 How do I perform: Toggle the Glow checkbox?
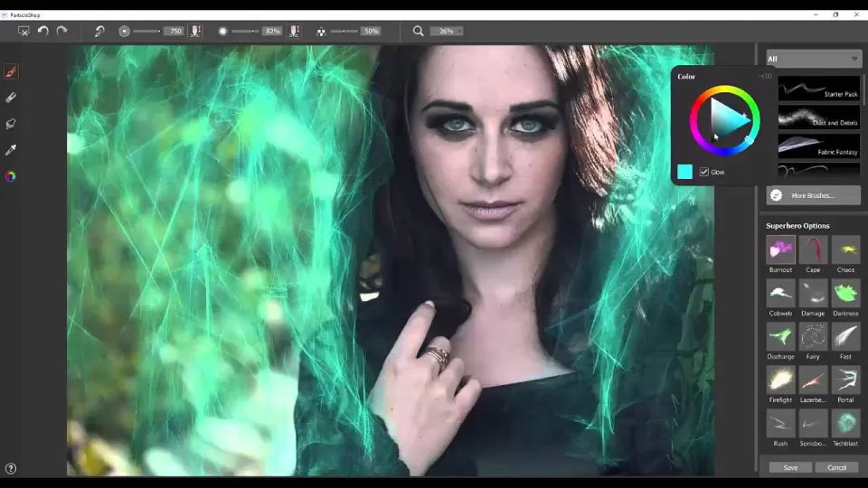(x=703, y=172)
